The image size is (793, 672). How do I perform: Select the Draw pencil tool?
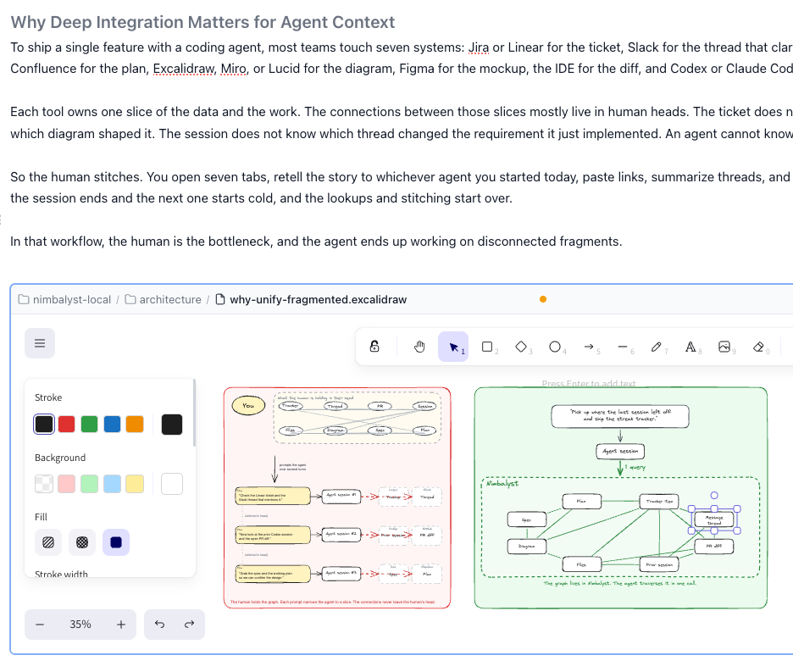(x=657, y=347)
